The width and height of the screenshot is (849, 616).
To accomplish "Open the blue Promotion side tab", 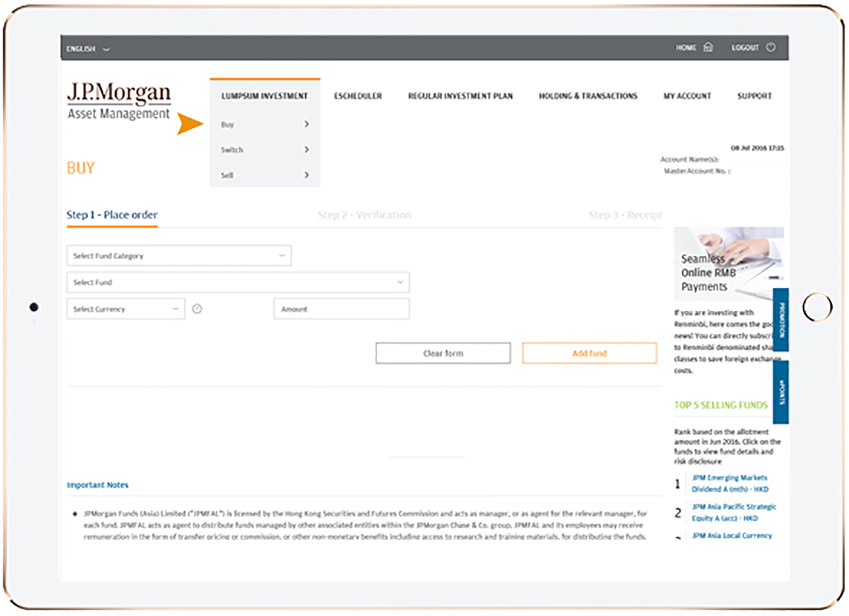I will pyautogui.click(x=781, y=320).
